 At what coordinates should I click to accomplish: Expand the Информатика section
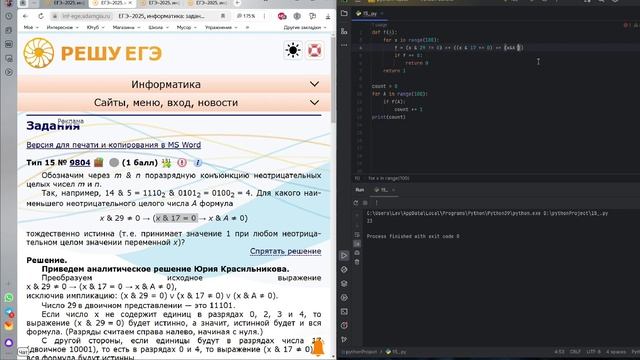[174, 84]
